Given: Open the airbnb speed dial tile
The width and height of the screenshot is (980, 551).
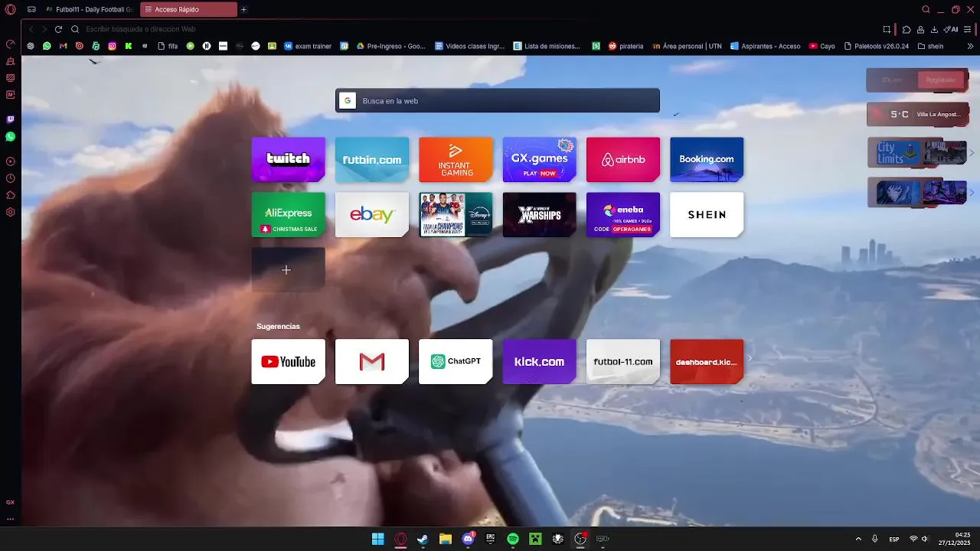Looking at the screenshot, I should (x=623, y=159).
